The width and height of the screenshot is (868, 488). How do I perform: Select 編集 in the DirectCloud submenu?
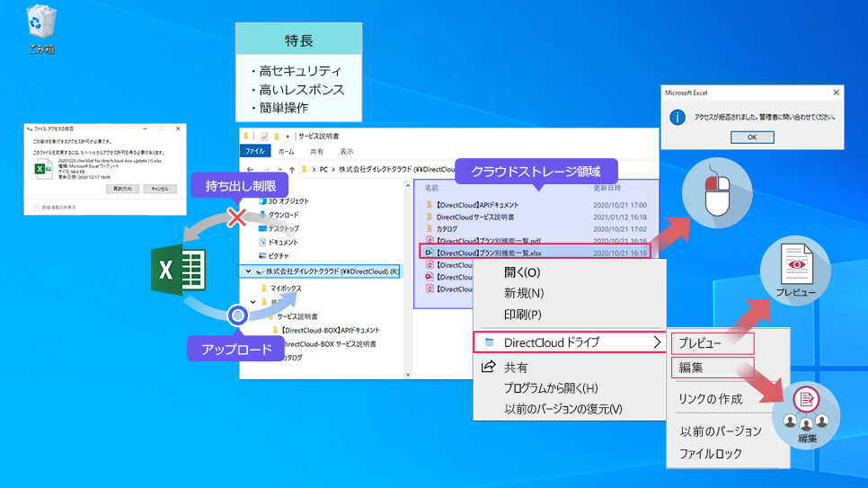(x=713, y=368)
